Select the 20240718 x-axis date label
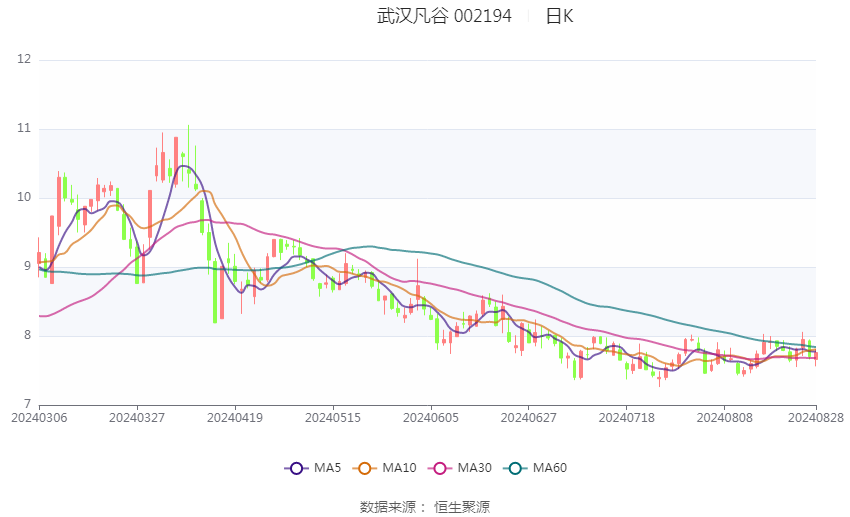This screenshot has height=517, width=850. [x=627, y=418]
